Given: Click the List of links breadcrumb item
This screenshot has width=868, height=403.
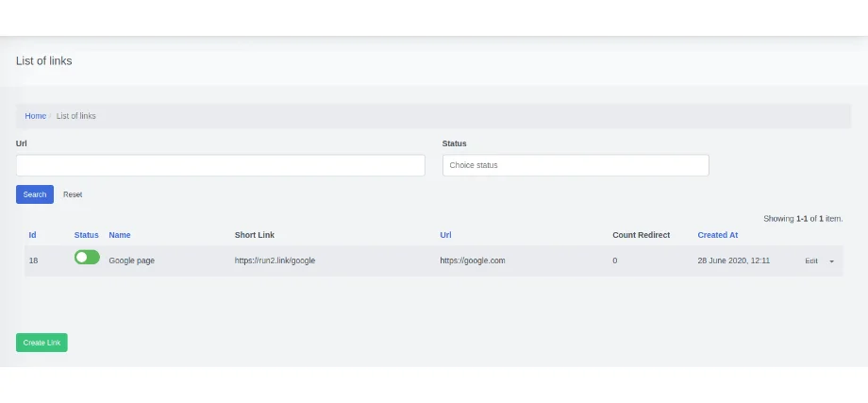Looking at the screenshot, I should coord(76,116).
